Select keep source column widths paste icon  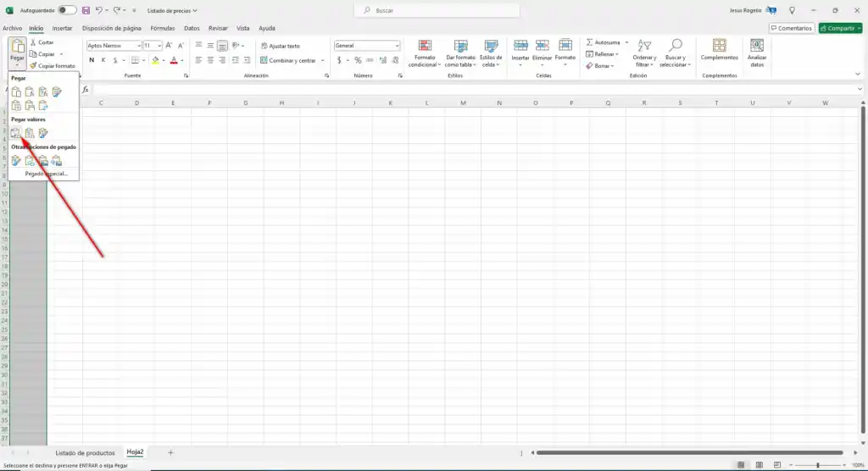click(30, 105)
